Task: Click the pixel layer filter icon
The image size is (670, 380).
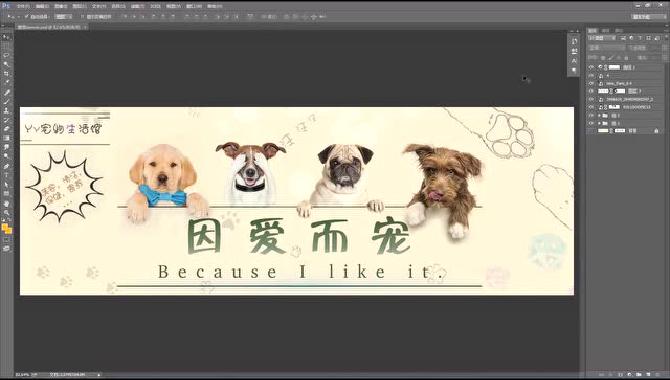Action: [623, 38]
